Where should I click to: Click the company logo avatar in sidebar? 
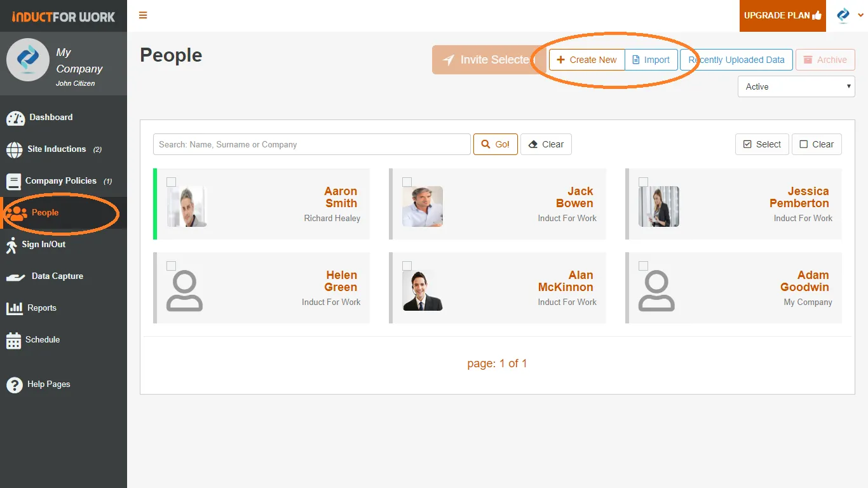pos(28,60)
